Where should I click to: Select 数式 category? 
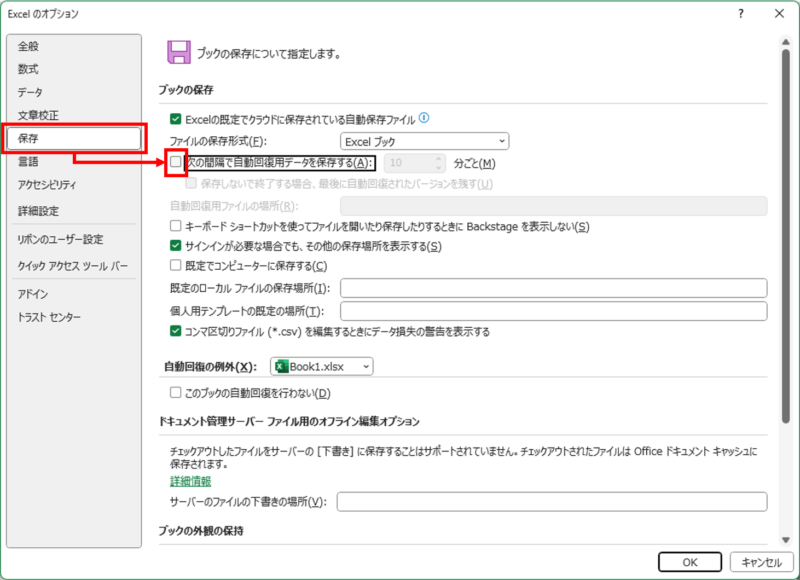tap(74, 69)
